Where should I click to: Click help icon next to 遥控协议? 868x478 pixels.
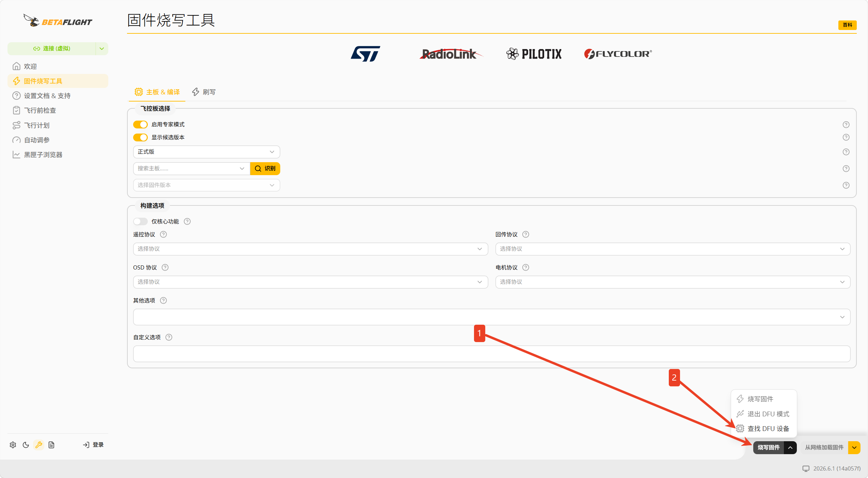(163, 234)
